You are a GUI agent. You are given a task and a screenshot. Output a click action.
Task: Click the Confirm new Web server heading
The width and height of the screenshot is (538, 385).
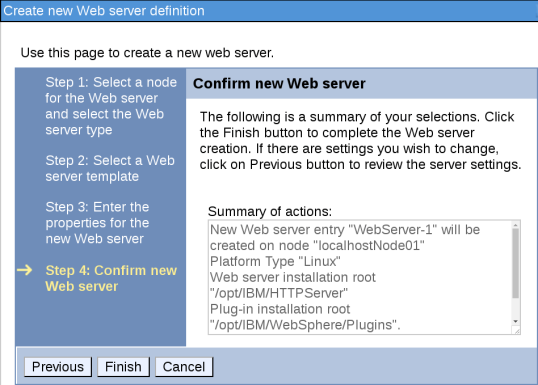point(279,84)
